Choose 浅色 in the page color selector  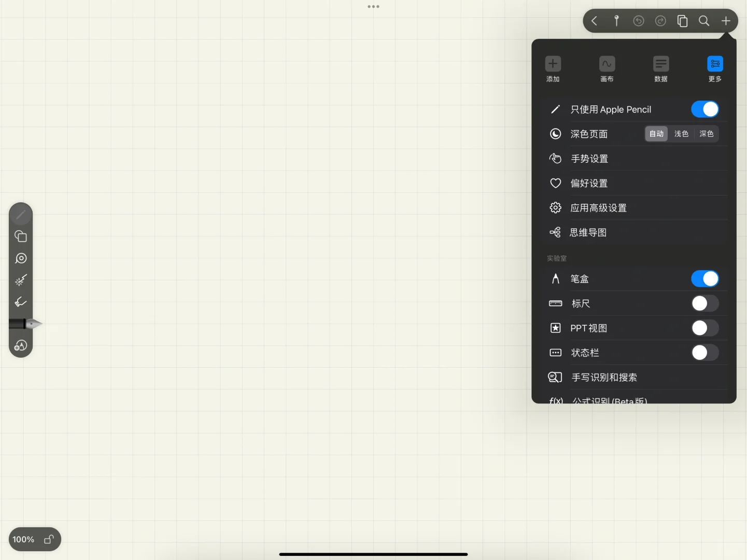pyautogui.click(x=681, y=134)
